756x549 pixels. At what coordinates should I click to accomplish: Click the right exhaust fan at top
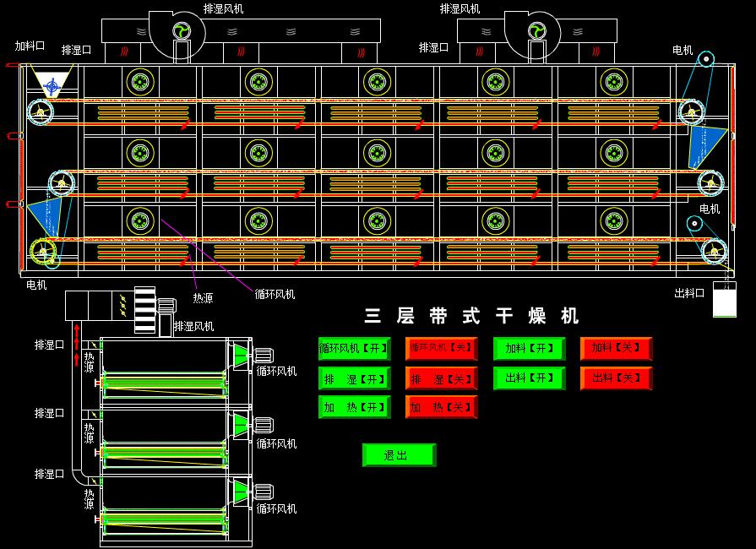pos(536,31)
